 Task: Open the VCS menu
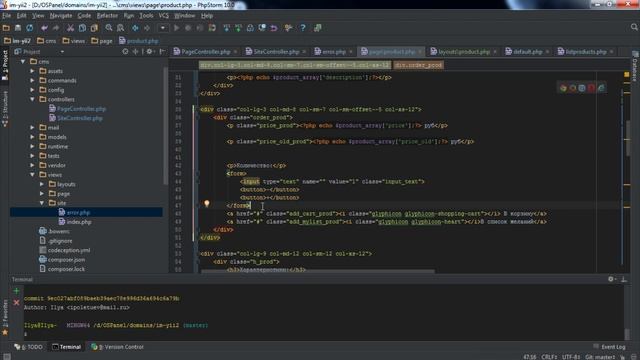coord(164,16)
